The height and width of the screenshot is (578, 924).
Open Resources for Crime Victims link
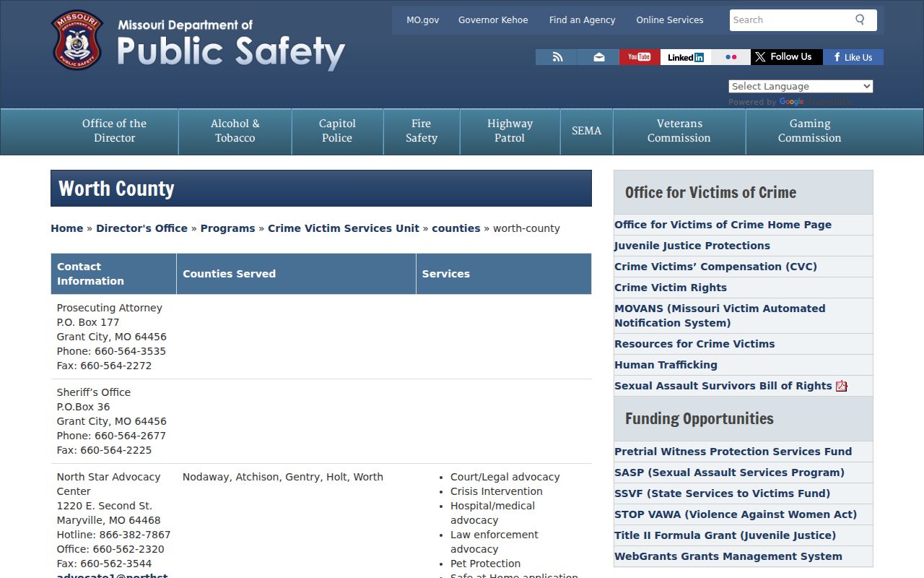coord(694,344)
